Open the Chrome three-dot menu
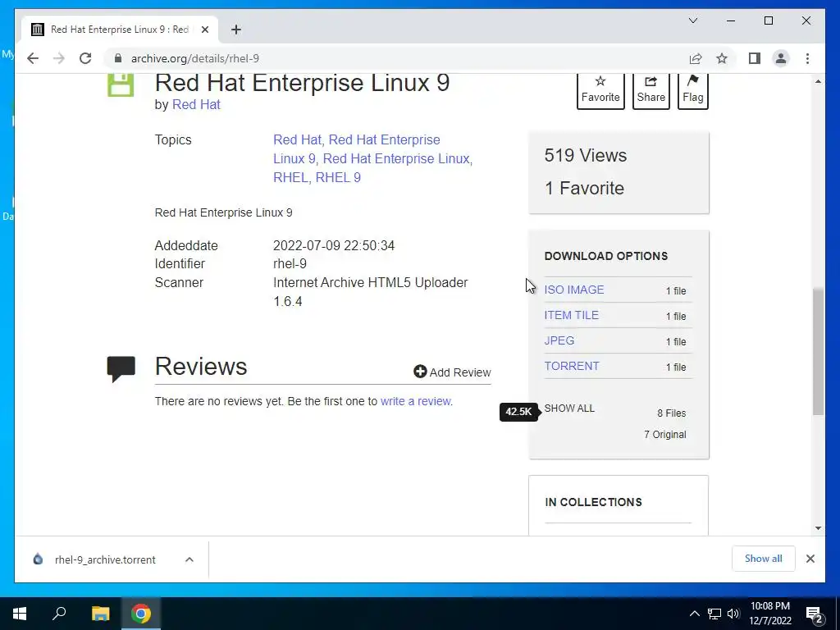This screenshot has width=840, height=630. click(807, 58)
